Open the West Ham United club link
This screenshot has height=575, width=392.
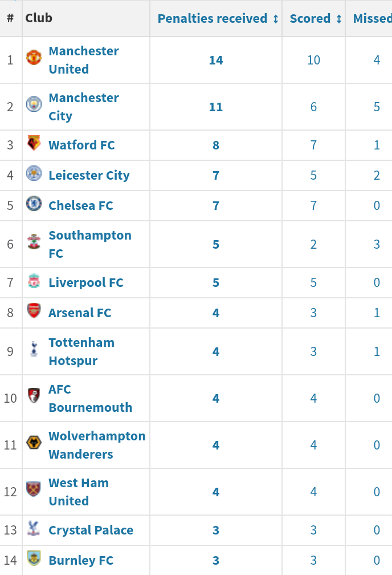[78, 492]
